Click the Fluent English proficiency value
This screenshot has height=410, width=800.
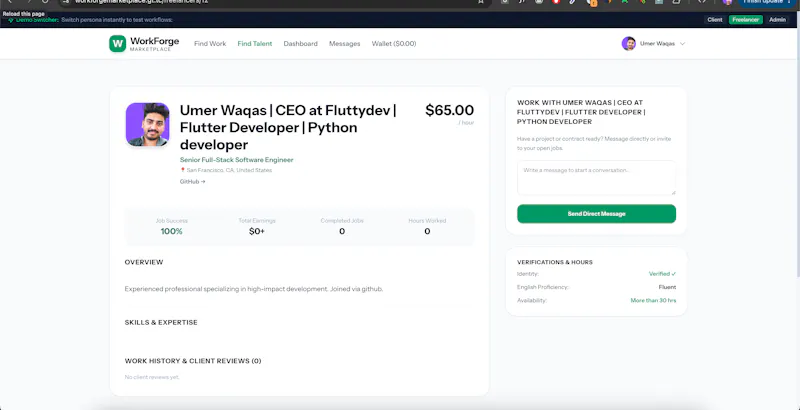667,287
